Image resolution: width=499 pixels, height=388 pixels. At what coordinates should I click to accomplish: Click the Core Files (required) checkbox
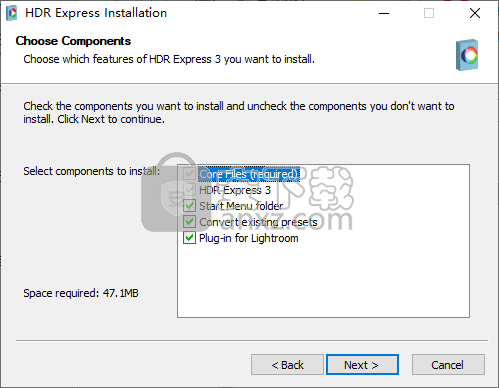(x=189, y=174)
